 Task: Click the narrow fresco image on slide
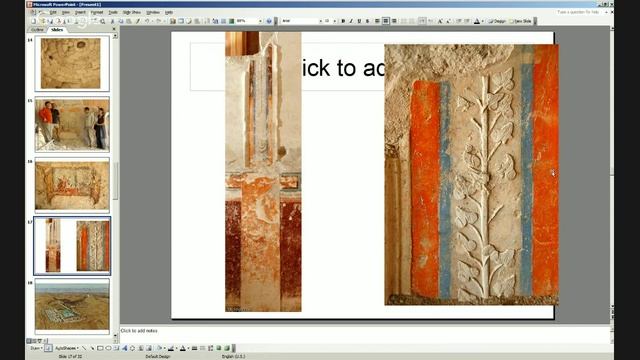263,172
